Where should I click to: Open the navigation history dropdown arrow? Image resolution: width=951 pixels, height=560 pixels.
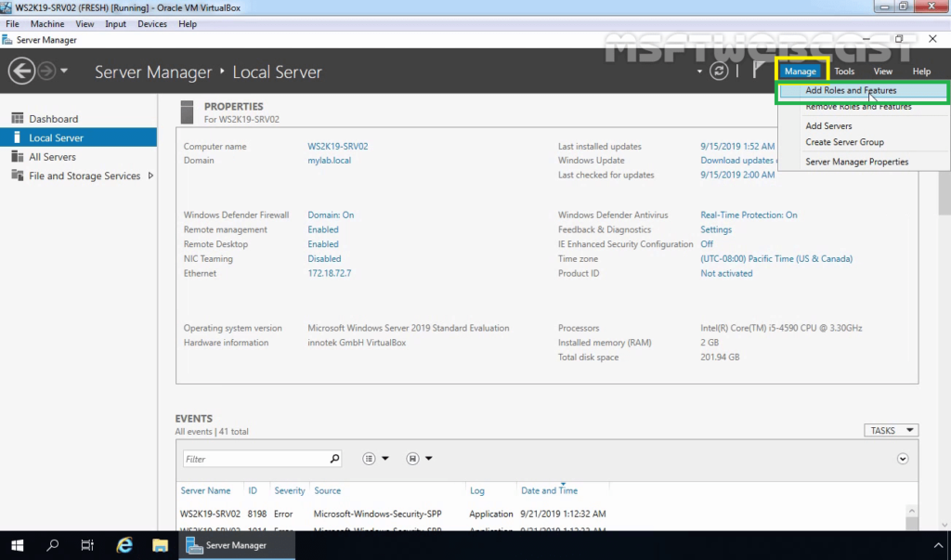pyautogui.click(x=64, y=71)
